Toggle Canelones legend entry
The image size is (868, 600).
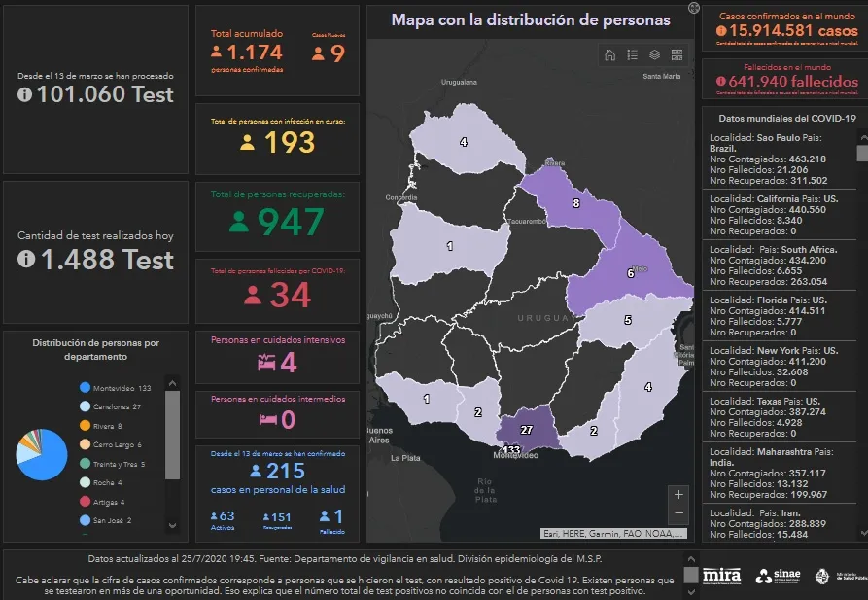(109, 406)
